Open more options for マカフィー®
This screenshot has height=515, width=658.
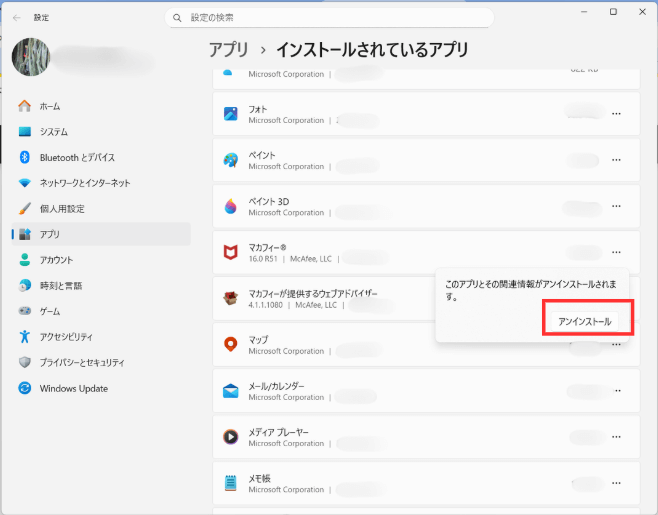pyautogui.click(x=616, y=252)
